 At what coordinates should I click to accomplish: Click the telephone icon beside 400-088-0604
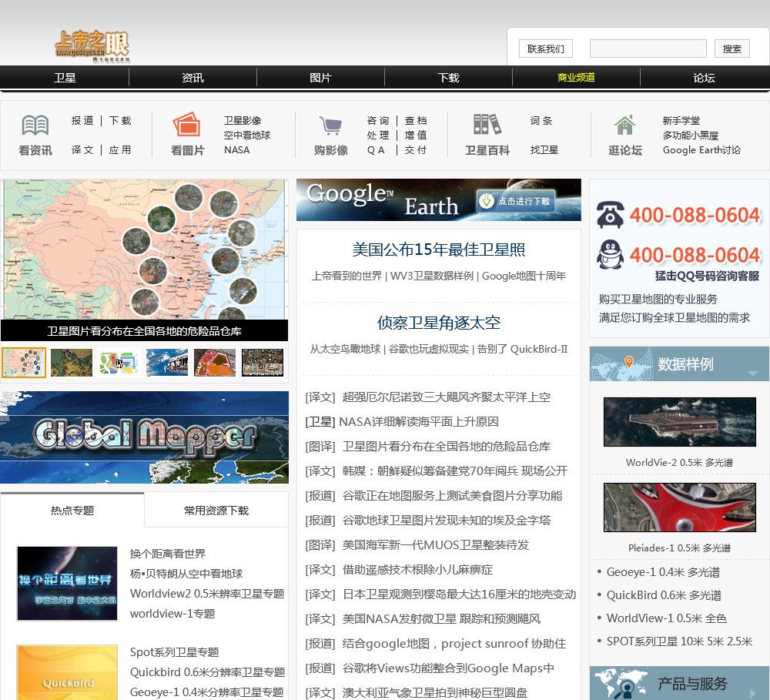coord(610,215)
